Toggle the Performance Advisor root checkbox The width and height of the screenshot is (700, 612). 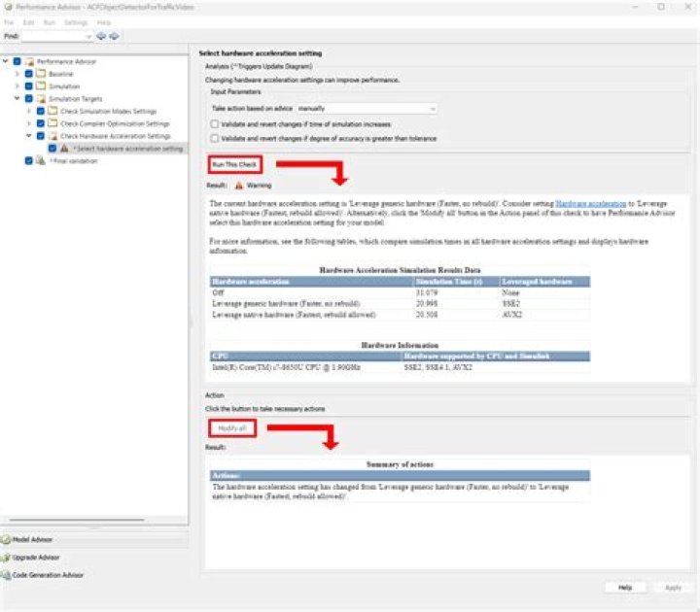coord(17,61)
